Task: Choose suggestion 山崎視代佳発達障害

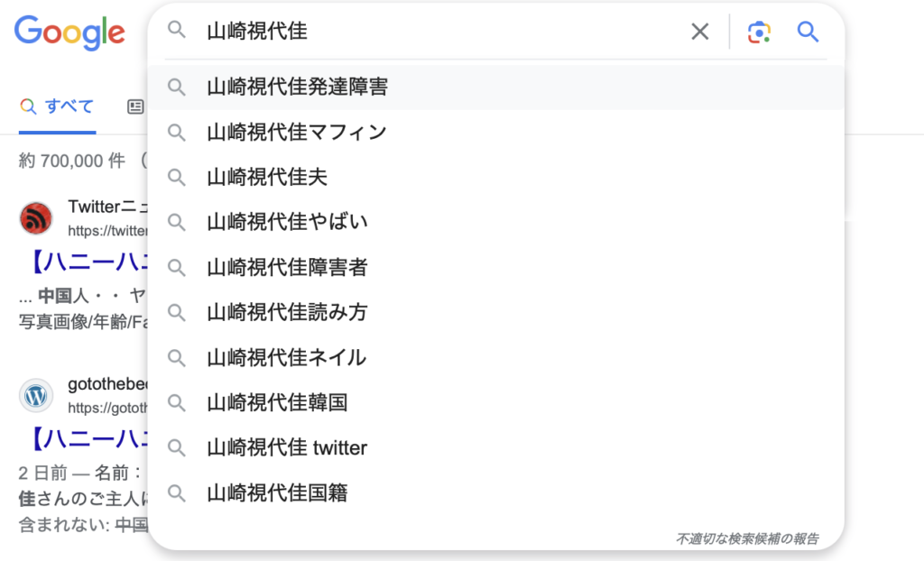Action: [298, 87]
